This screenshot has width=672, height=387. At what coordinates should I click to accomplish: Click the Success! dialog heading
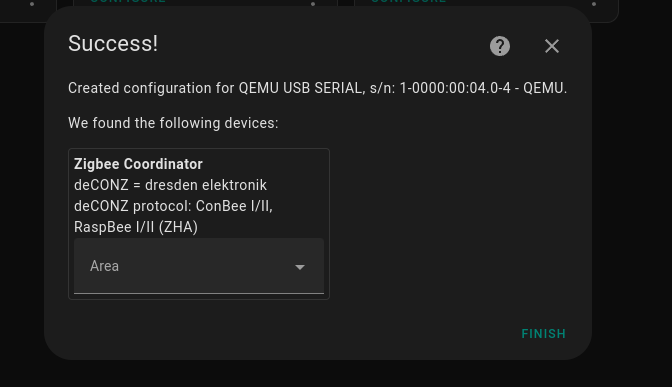113,43
